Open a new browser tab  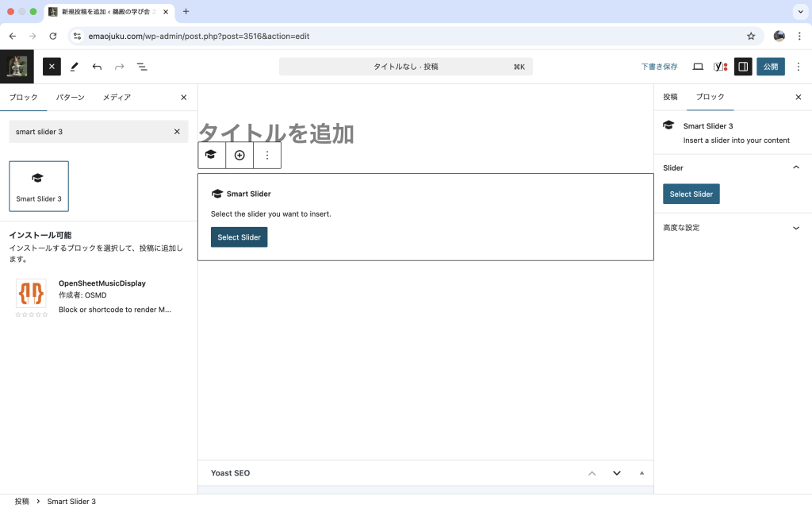click(186, 11)
